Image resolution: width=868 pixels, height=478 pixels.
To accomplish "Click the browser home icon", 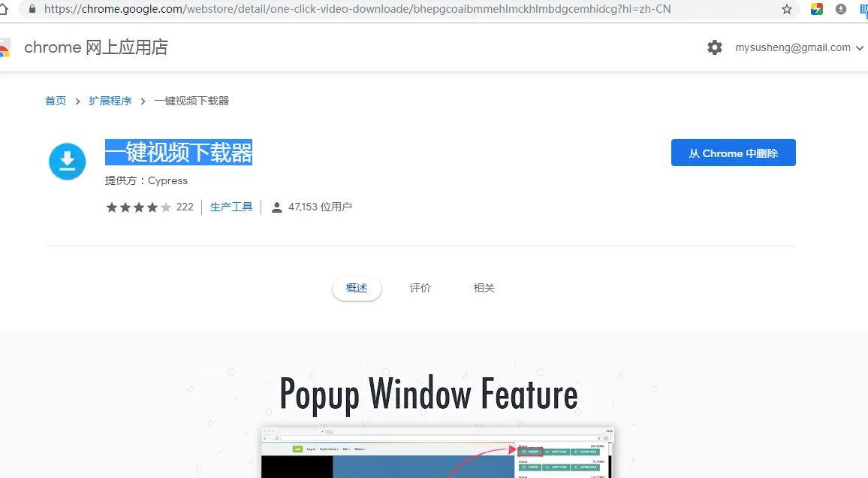I will 3,9.
